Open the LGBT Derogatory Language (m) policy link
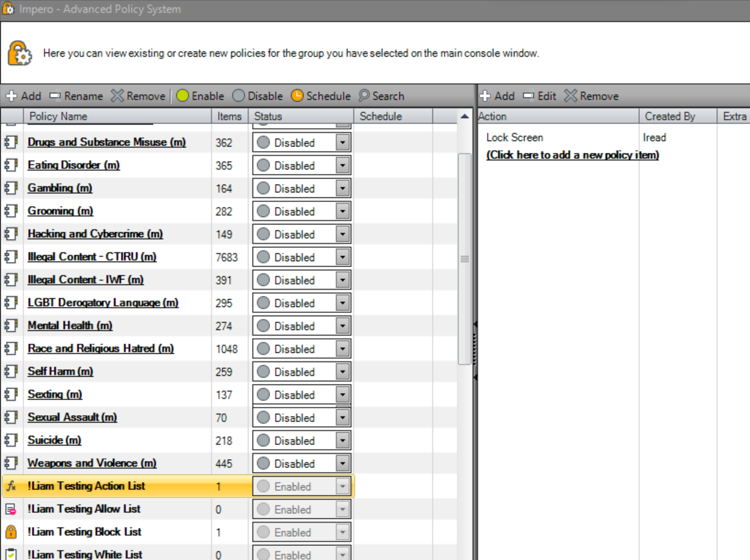This screenshot has height=560, width=750. (x=103, y=303)
